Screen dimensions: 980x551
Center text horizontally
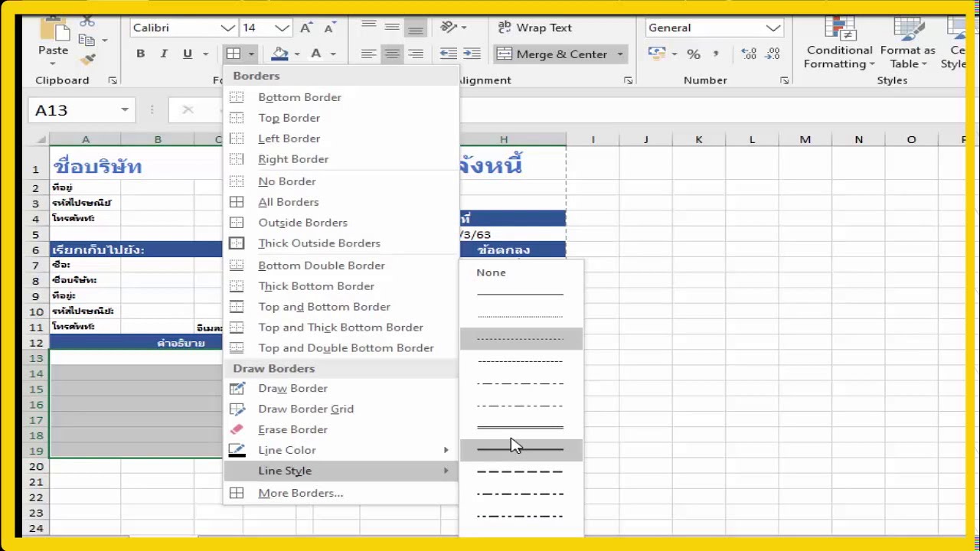point(392,54)
